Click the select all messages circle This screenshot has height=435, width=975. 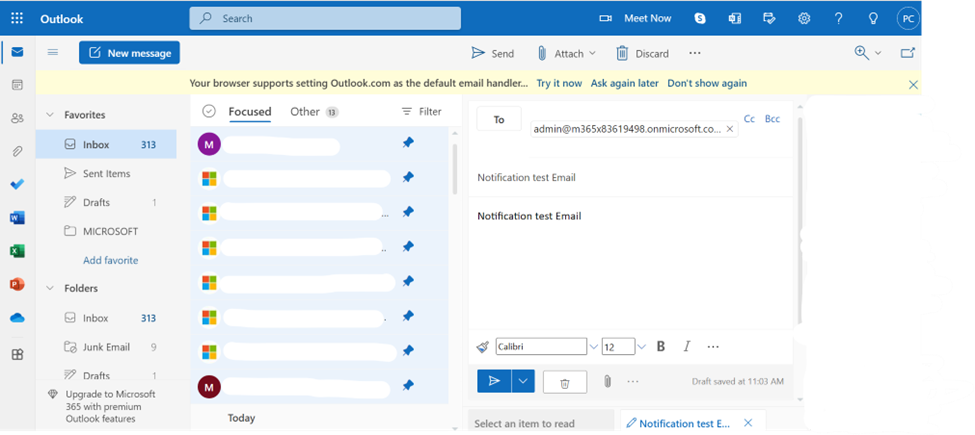(209, 111)
